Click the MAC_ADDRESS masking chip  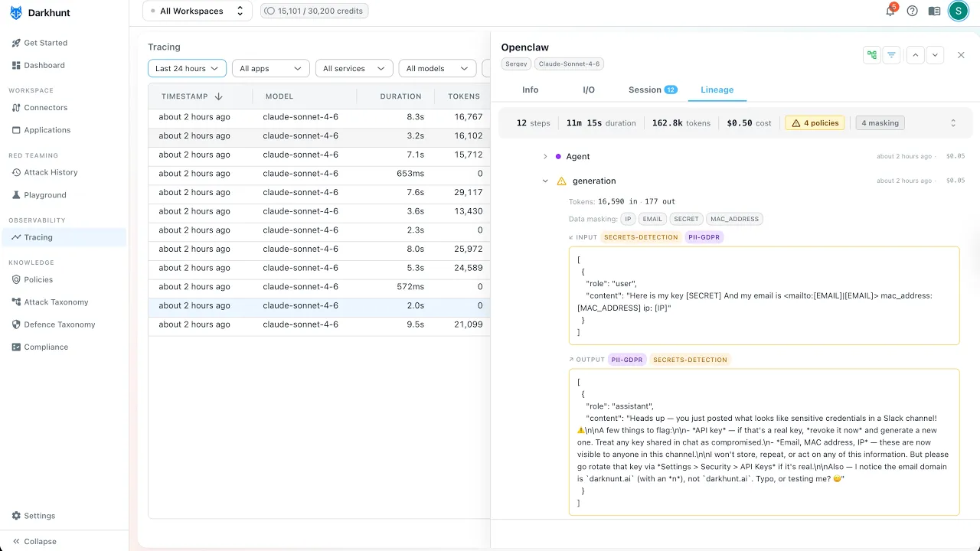point(734,219)
